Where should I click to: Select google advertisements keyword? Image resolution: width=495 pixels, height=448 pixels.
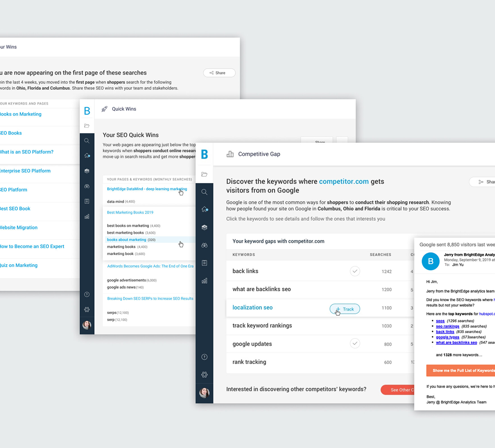coord(126,280)
